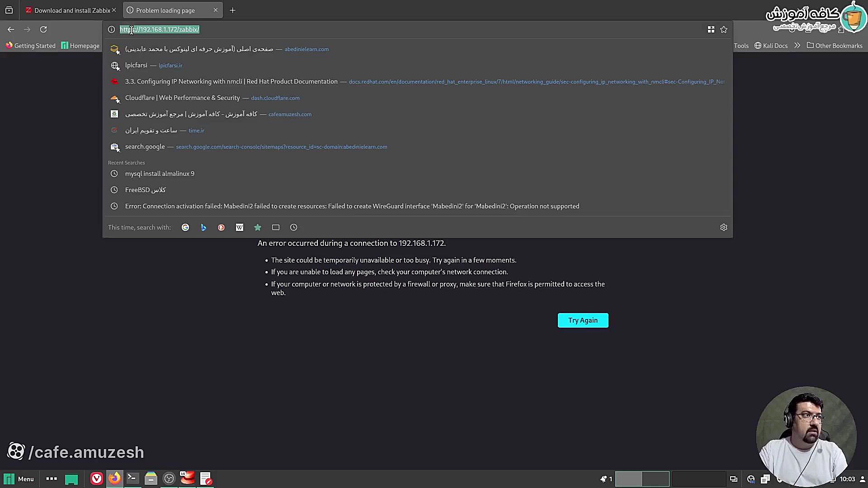This screenshot has width=868, height=488.
Task: Choose the cafeamuzesh.com suggestion
Action: coord(417,114)
